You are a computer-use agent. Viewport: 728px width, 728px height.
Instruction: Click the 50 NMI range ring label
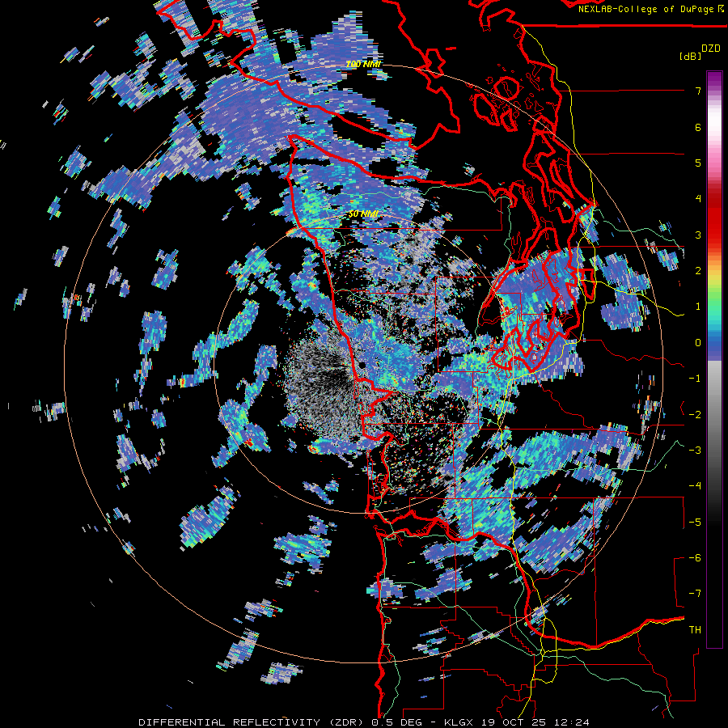click(363, 214)
